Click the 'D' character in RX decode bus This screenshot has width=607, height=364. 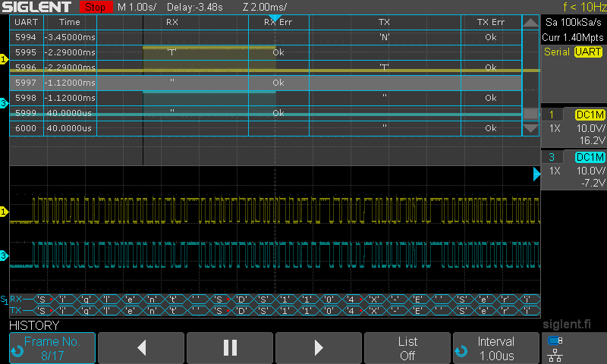242,300
